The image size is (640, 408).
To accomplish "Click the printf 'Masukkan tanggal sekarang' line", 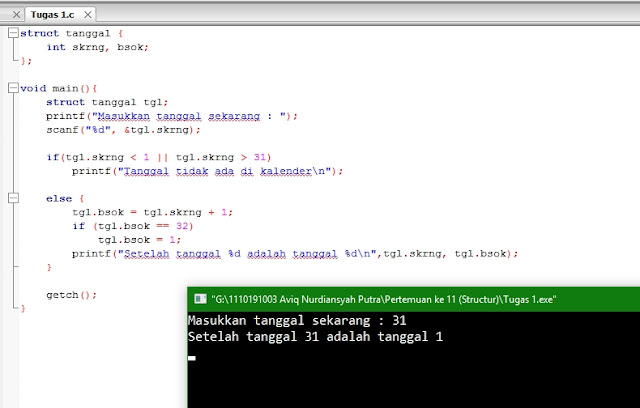I will 172,116.
